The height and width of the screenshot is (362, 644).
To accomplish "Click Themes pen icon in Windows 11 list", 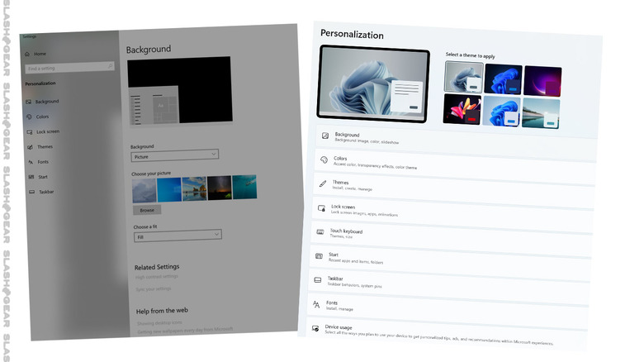I will click(x=323, y=183).
